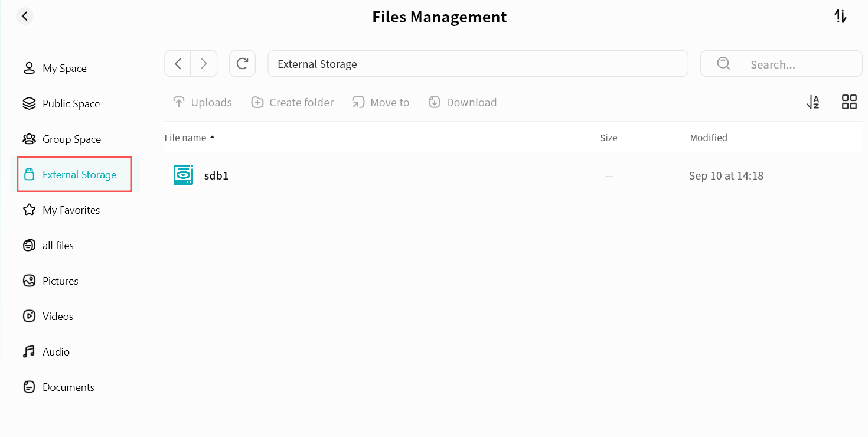Screen dimensions: 868x437
Task: Click the External Storage path field
Action: [x=477, y=64]
